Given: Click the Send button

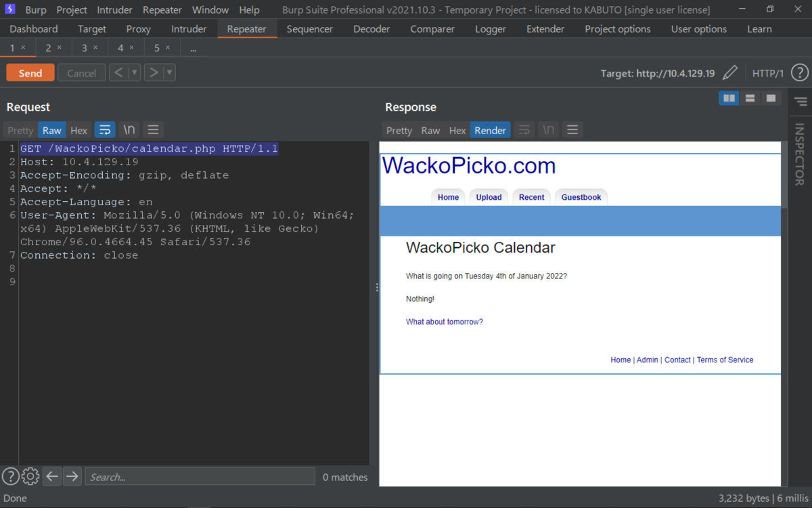Looking at the screenshot, I should [30, 73].
